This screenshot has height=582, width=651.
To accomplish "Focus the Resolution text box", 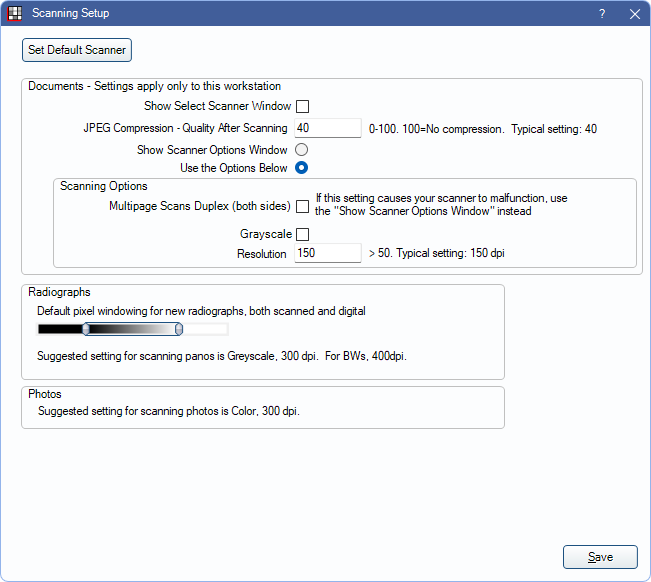I will click(327, 254).
